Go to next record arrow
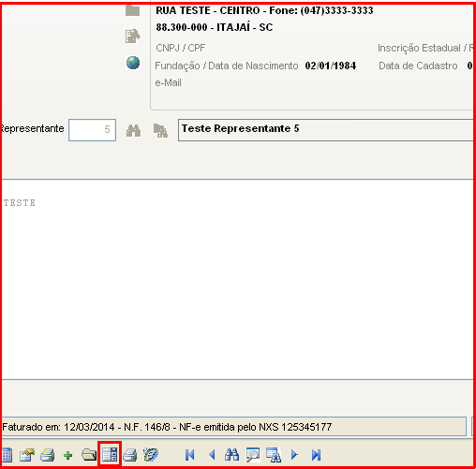476x469 pixels. [294, 455]
